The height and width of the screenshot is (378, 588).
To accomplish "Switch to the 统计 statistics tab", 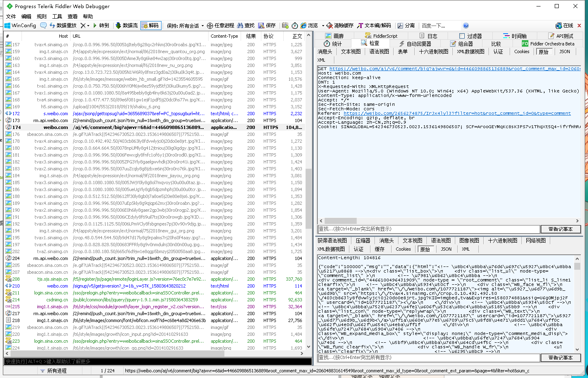I will click(333, 43).
